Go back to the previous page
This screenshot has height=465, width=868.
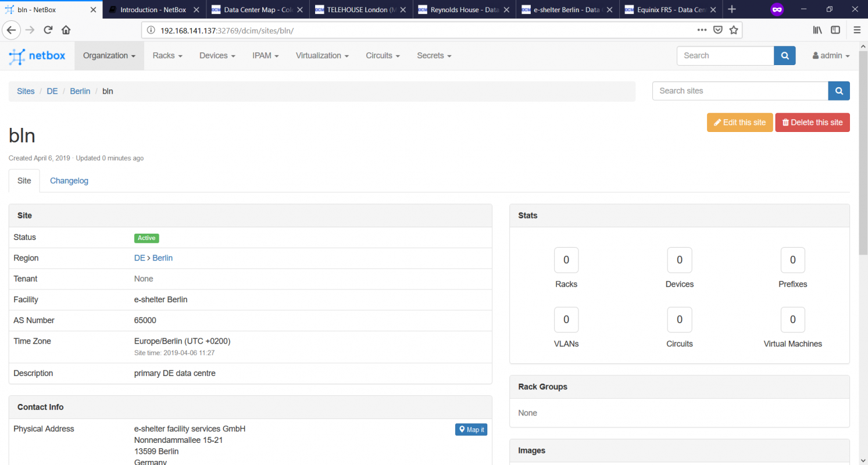pos(12,30)
